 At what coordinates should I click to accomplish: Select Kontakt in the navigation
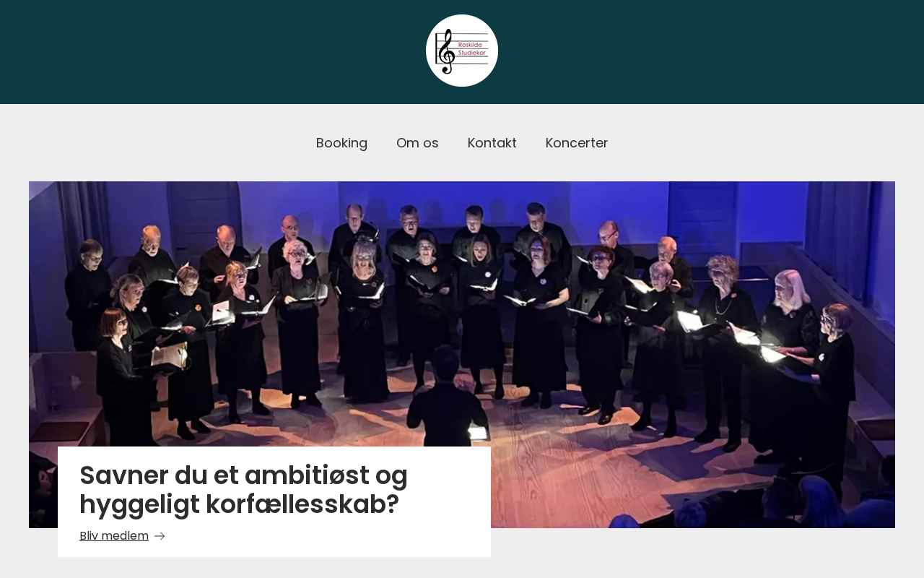(492, 143)
